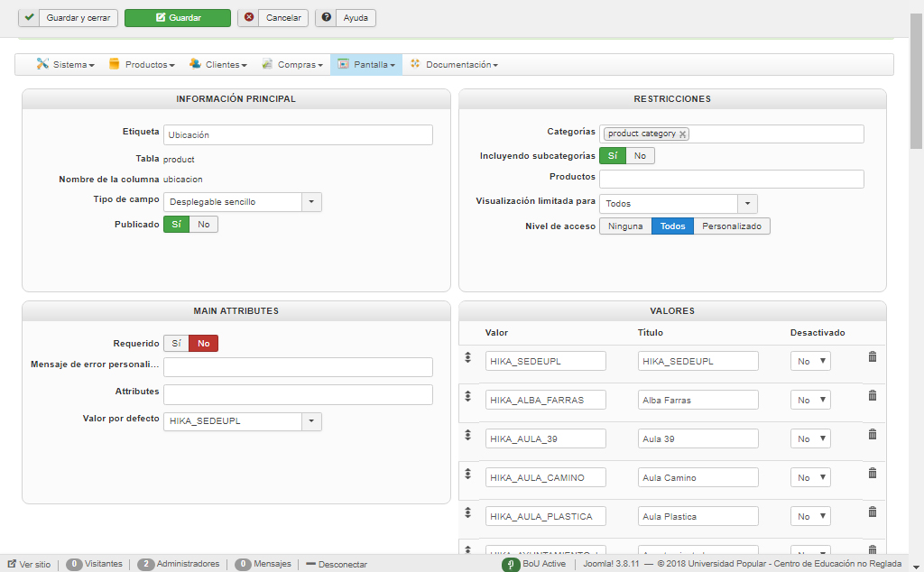Follow the Desconectar link in the footer
The height and width of the screenshot is (572, 924).
pyautogui.click(x=337, y=565)
